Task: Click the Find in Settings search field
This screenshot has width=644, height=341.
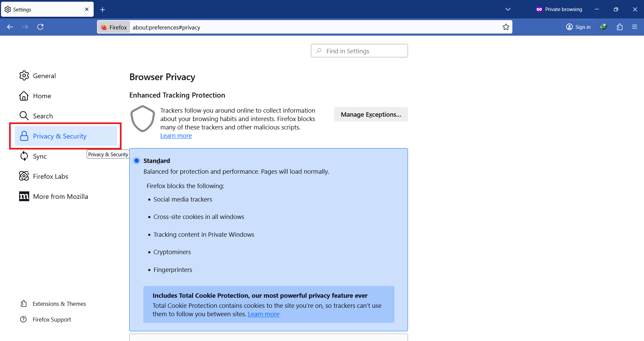Action: click(359, 51)
